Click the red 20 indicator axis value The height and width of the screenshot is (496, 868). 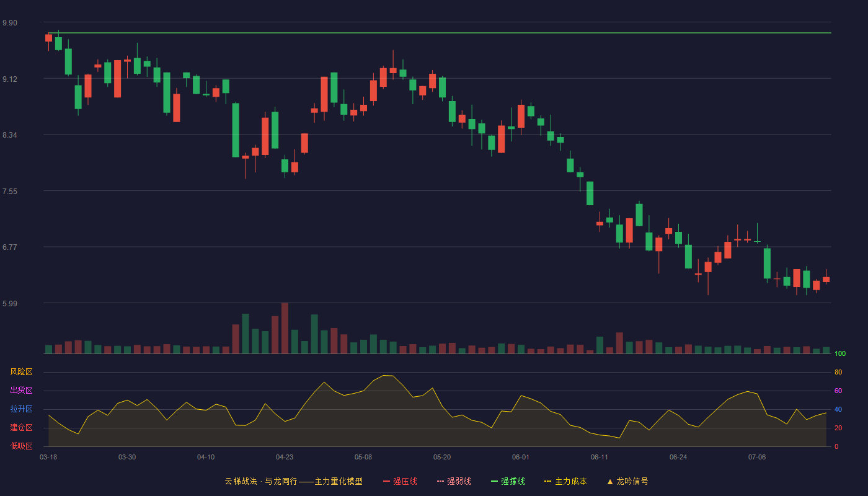[x=838, y=428]
